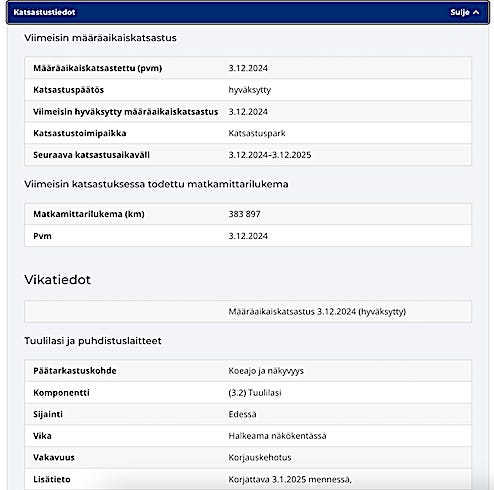Select the text Korjattava 3.1.2025 mennessä
Viewport: 494px width, 490px height.
[x=290, y=479]
